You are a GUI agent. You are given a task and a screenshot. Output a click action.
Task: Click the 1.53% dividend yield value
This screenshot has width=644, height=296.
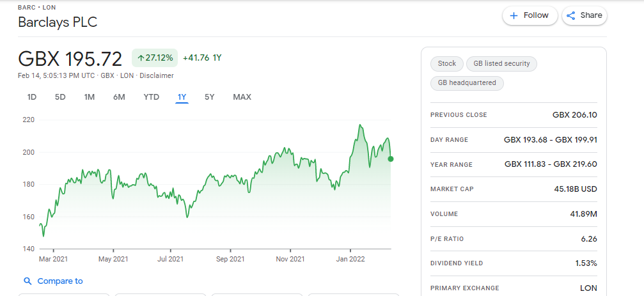[x=586, y=263]
